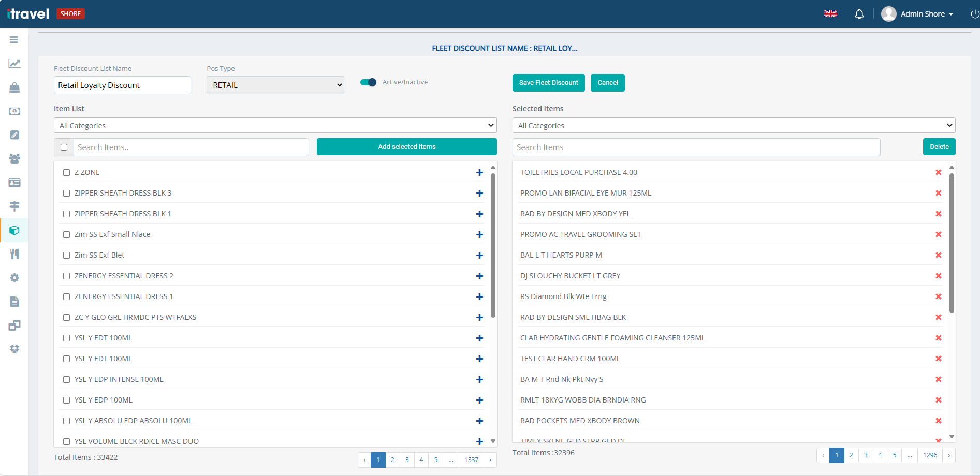Viewport: 980px width, 476px height.
Task: Click the notification bell icon
Action: click(859, 14)
